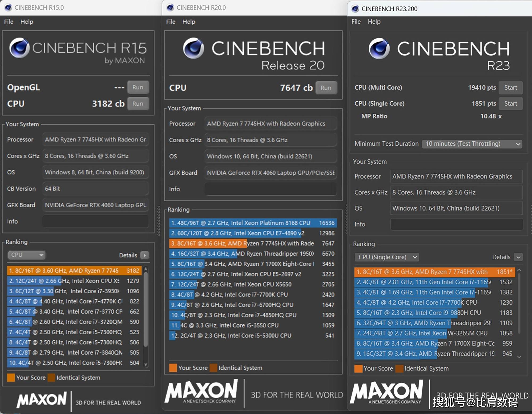
Task: Click the R23 ranking scroll down arrow
Action: [x=519, y=357]
